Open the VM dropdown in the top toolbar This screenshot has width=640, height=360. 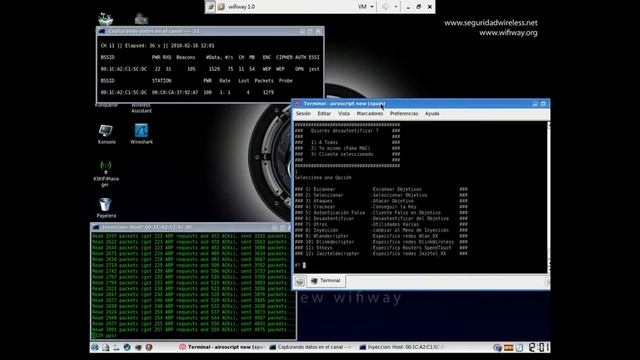point(365,7)
